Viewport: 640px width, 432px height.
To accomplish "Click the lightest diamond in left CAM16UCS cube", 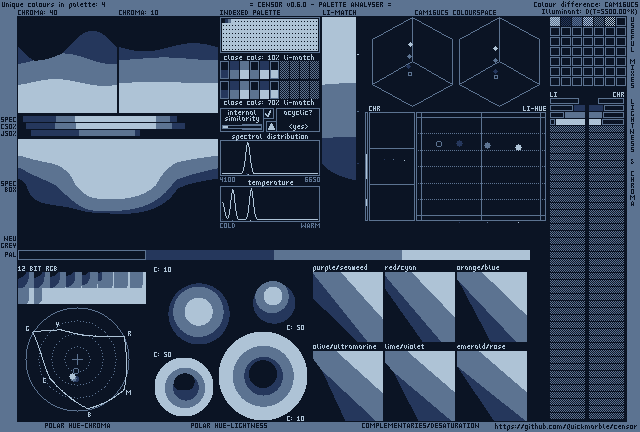I will [x=410, y=45].
